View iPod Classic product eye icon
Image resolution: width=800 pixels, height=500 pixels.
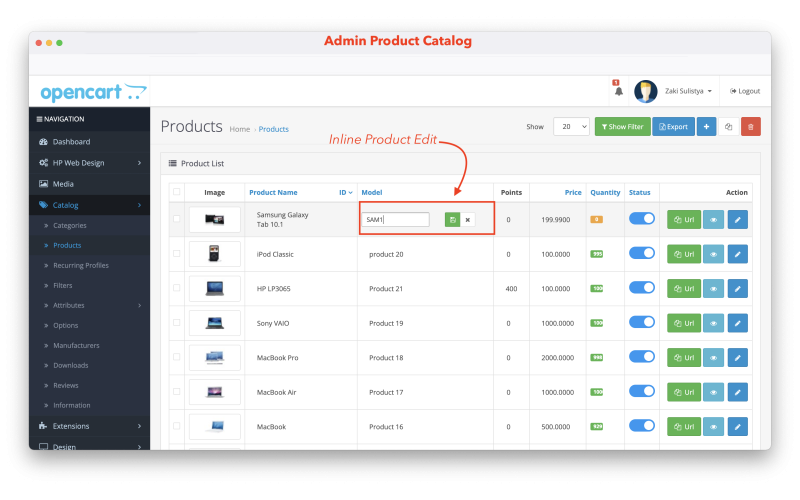[713, 254]
